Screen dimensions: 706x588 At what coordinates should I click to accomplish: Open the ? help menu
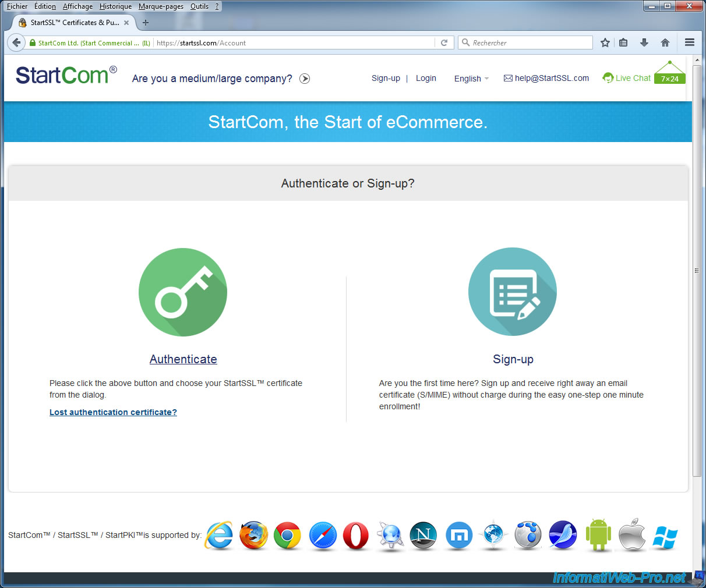click(217, 6)
